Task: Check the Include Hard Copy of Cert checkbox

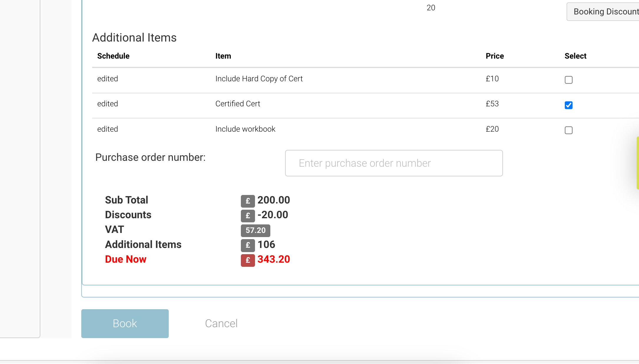Action: 568,80
